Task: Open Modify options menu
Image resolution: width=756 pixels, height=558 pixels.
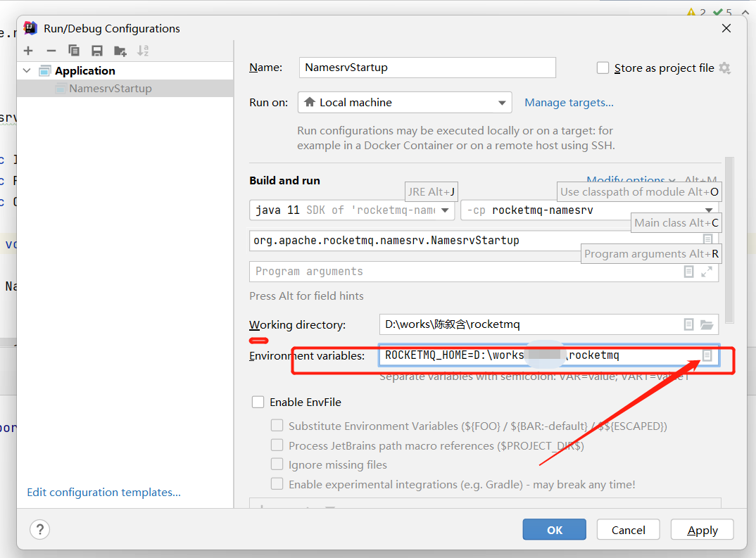Action: [x=631, y=180]
